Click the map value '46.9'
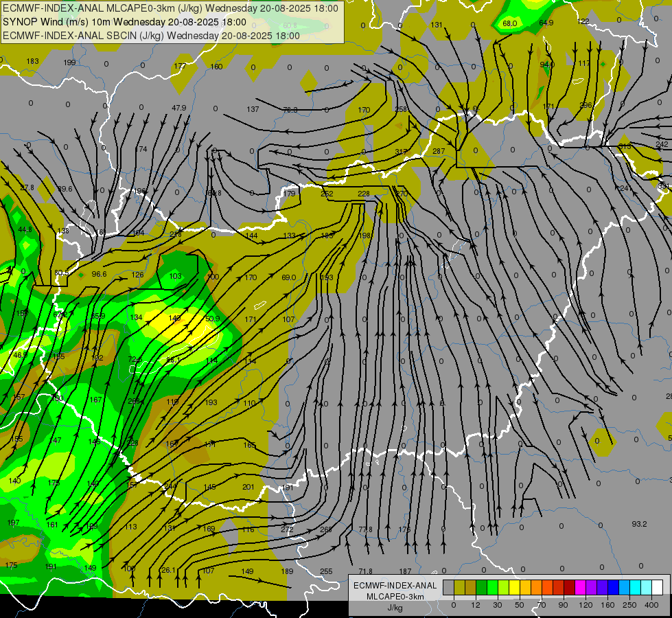The image size is (672, 618). point(20,355)
